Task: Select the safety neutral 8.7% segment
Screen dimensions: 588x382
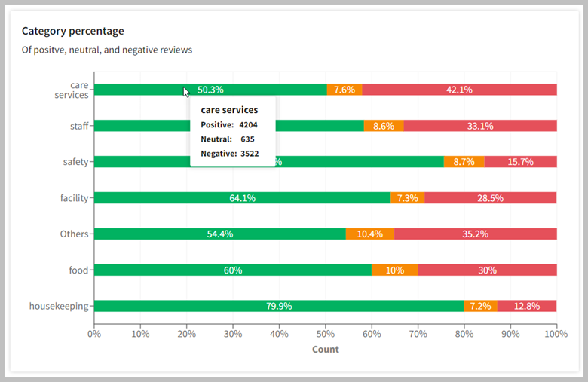Action: [464, 162]
